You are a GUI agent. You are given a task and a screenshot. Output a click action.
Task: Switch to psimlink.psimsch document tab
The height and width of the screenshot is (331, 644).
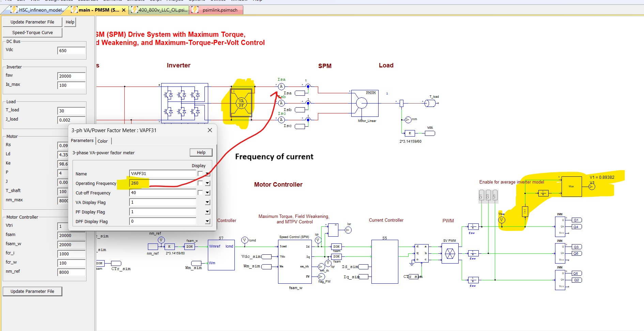click(x=216, y=10)
